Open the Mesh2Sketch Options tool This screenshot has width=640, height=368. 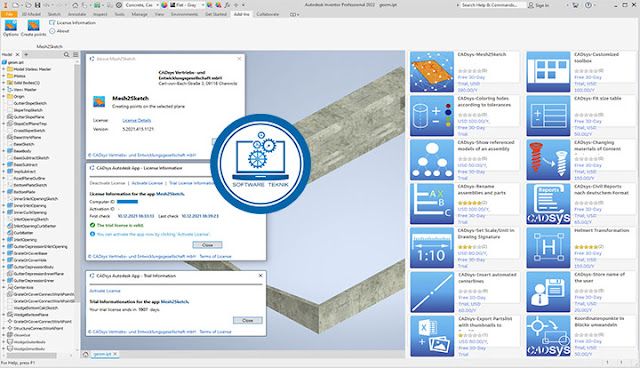point(11,28)
